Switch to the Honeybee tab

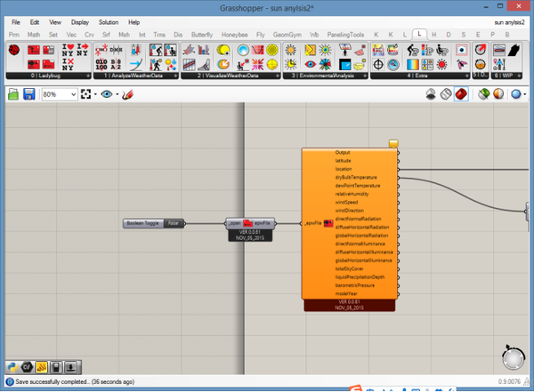237,34
